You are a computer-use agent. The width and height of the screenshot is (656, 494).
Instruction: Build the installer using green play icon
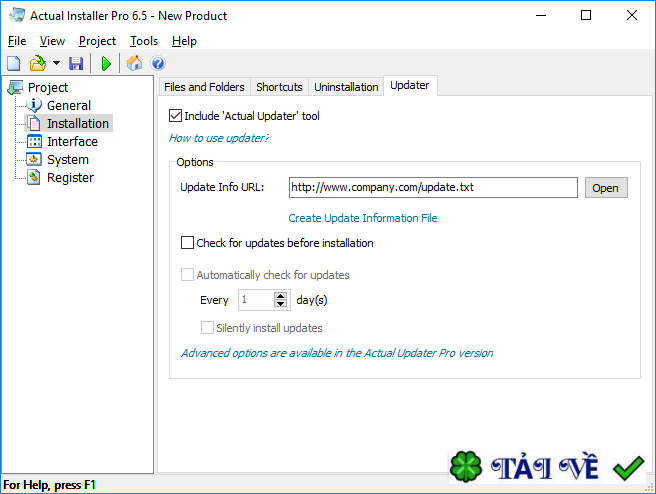click(106, 64)
